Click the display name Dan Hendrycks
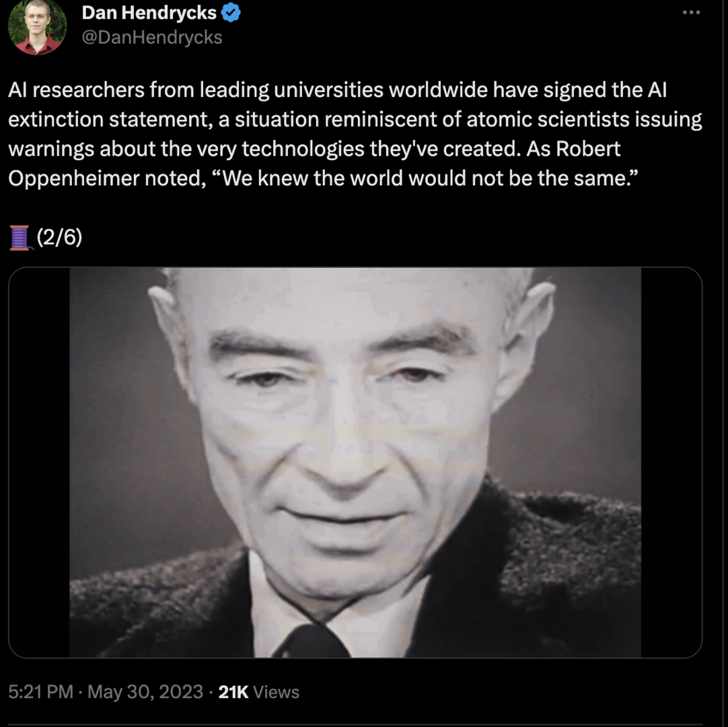 149,13
